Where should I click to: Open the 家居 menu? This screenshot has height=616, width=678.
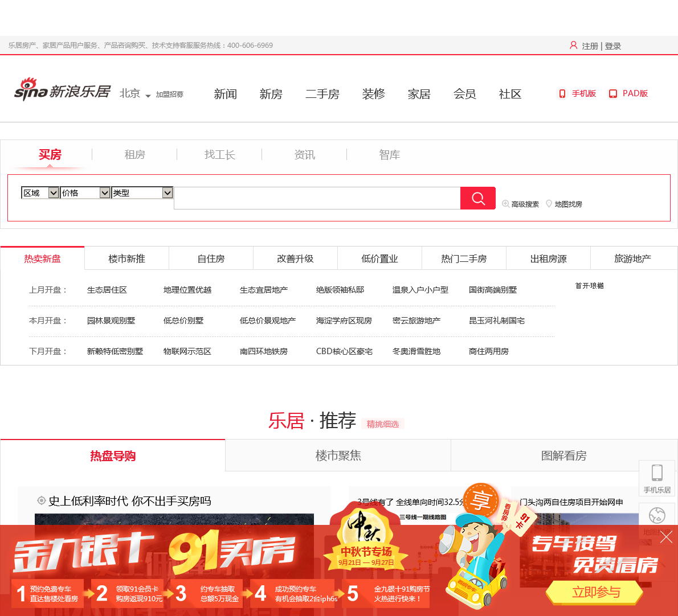(419, 94)
